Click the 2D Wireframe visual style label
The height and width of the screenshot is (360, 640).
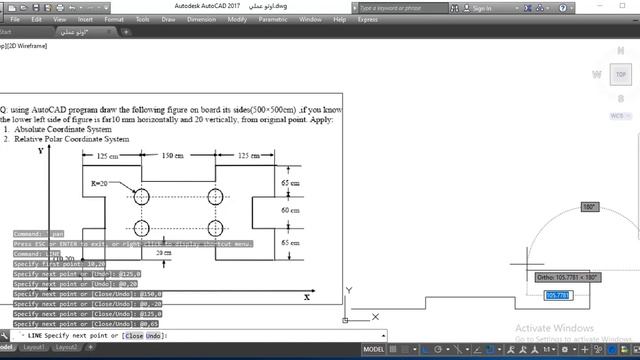[x=27, y=46]
